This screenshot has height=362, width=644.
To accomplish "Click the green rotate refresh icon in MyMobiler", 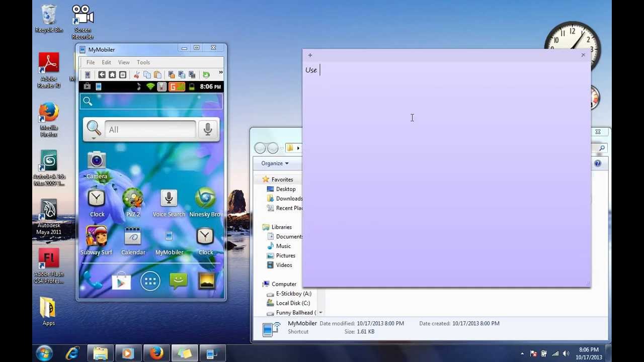I will 206,75.
